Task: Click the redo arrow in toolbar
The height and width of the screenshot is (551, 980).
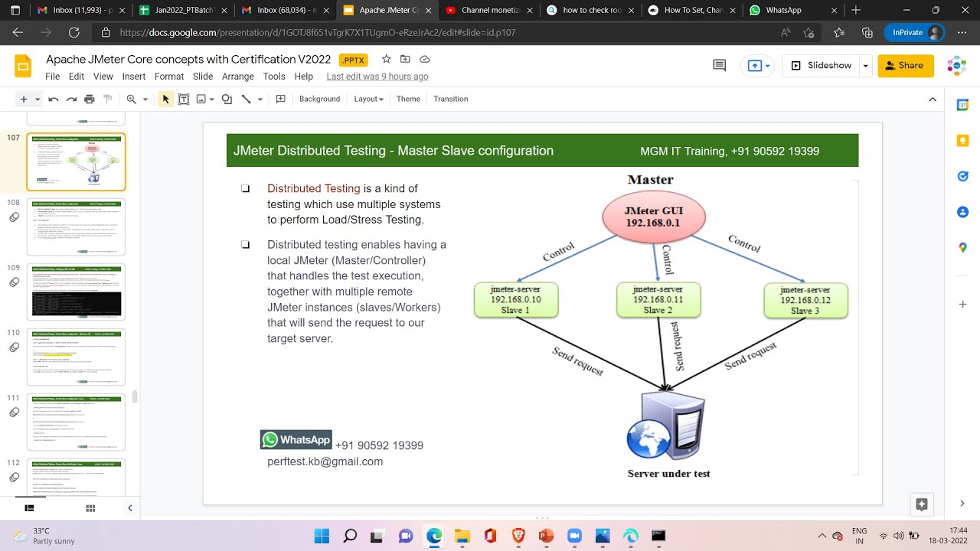Action: [71, 99]
